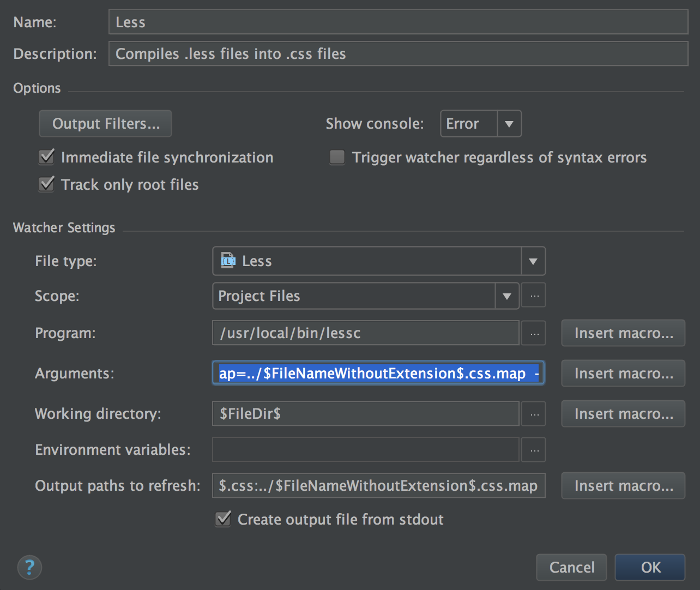Click the Less file type icon
Image resolution: width=700 pixels, height=590 pixels.
point(228,261)
